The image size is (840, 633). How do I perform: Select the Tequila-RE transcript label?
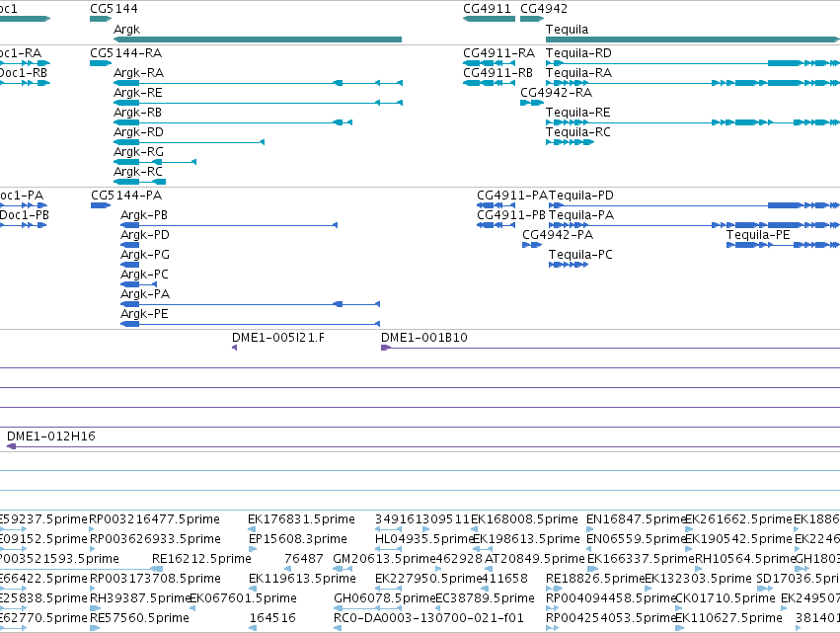tap(578, 113)
